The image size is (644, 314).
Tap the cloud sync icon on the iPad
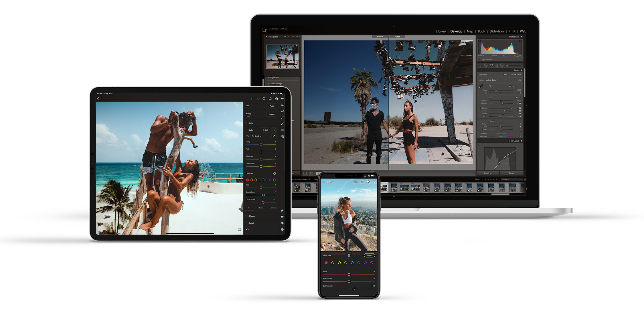point(276,98)
